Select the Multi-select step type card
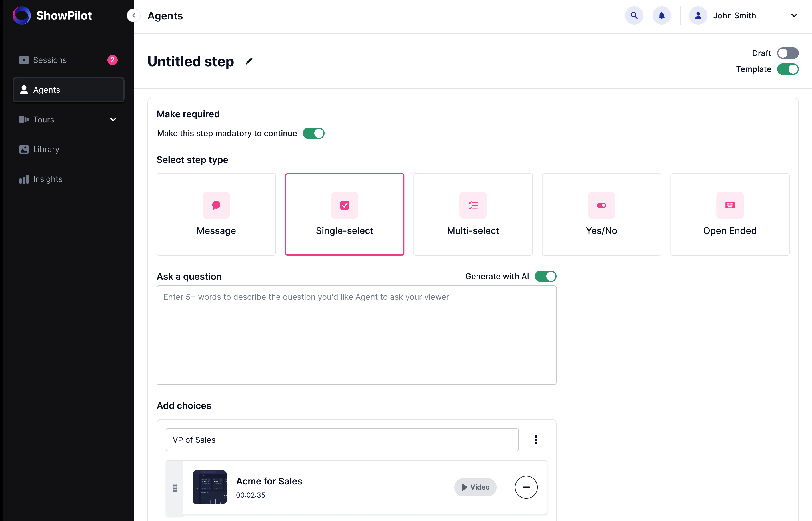This screenshot has width=812, height=521. [x=473, y=214]
